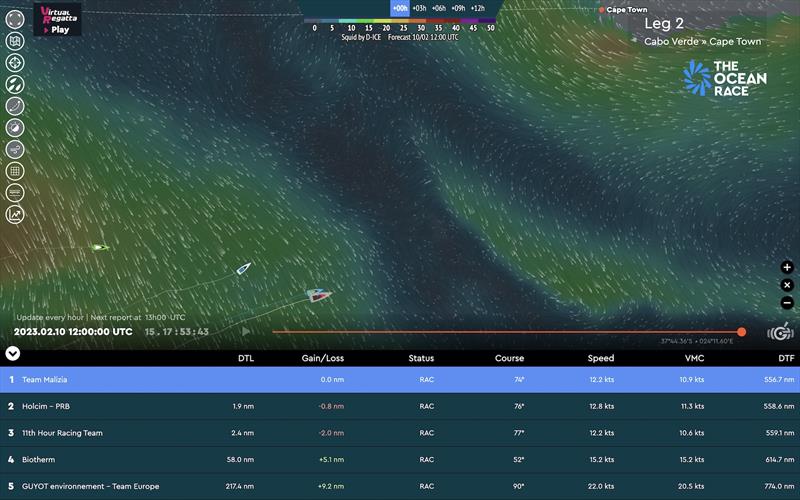Image resolution: width=800 pixels, height=500 pixels.
Task: Open the statistics chart icon
Action: tap(15, 214)
